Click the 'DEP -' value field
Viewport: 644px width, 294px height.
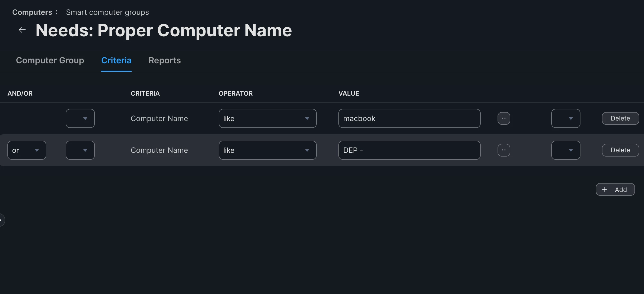[409, 150]
